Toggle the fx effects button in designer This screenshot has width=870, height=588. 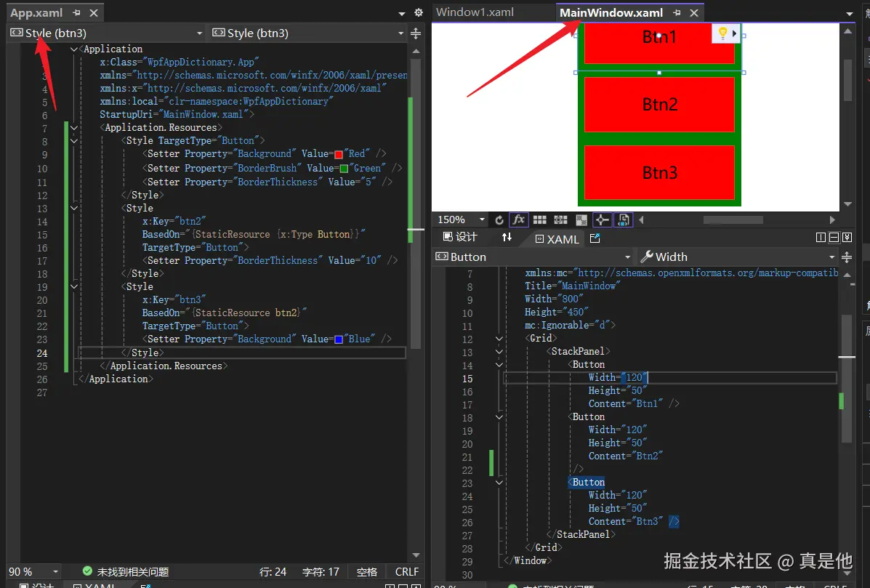(519, 220)
